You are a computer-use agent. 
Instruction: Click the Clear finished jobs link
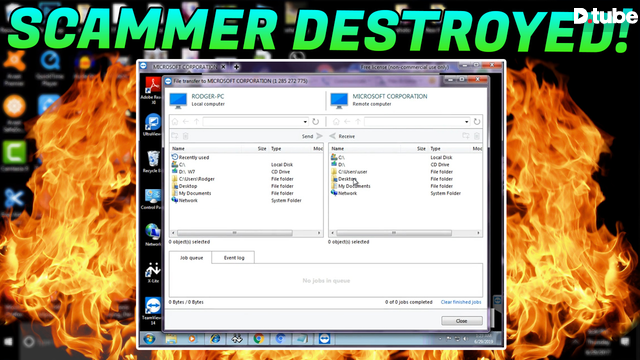coord(461,302)
